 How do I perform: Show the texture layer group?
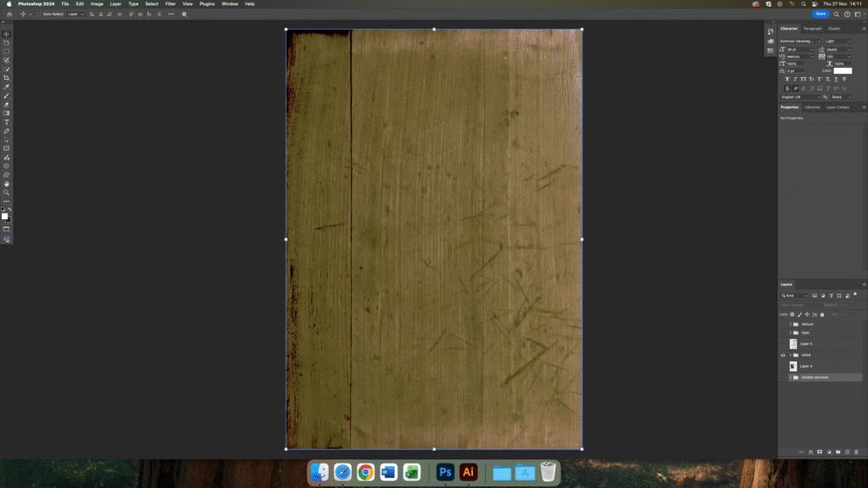coord(782,324)
